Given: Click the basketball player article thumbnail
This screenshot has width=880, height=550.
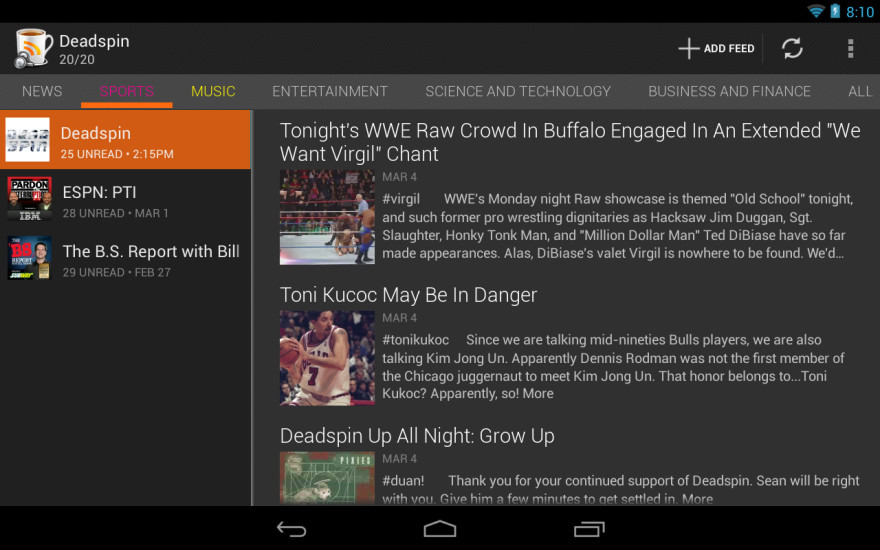Looking at the screenshot, I should tap(327, 357).
